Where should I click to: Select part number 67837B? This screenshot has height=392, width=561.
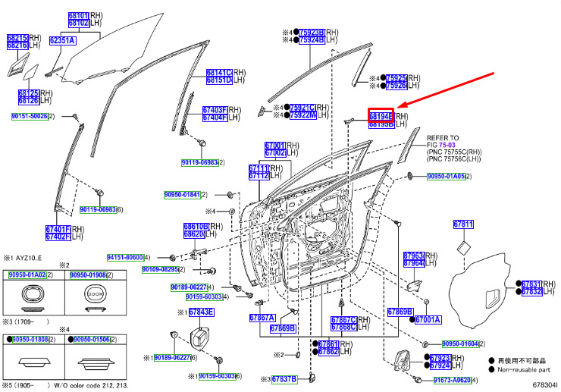pyautogui.click(x=284, y=379)
